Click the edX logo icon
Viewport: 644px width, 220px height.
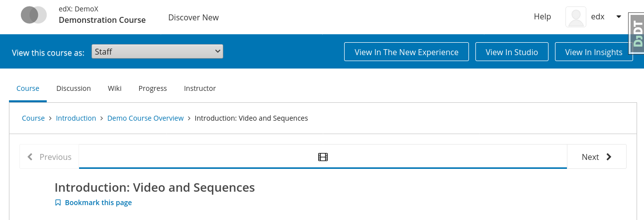click(x=34, y=15)
